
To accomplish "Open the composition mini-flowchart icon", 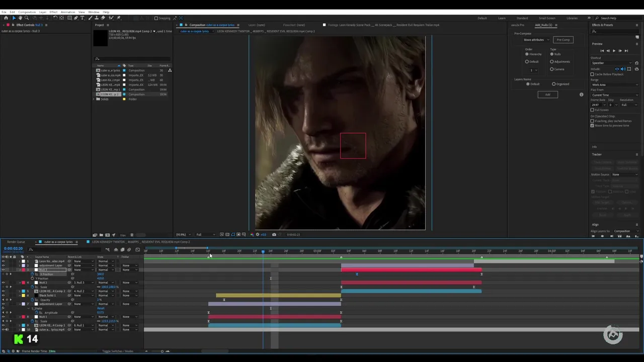I will (107, 250).
